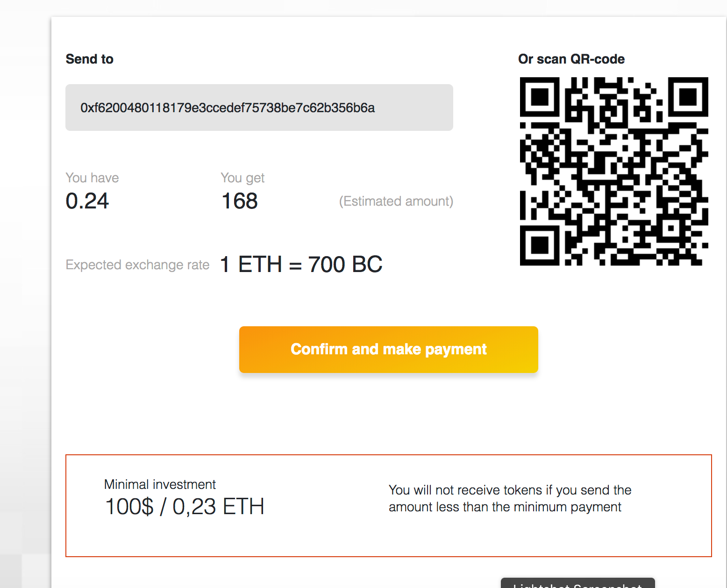Click the Lightshot Screenshot tooltip

[x=577, y=584]
